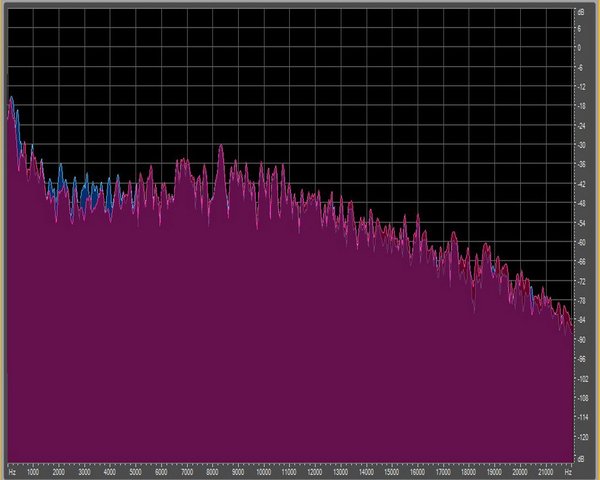Click the -120 dB scale label
The image size is (600, 480).
(x=582, y=437)
